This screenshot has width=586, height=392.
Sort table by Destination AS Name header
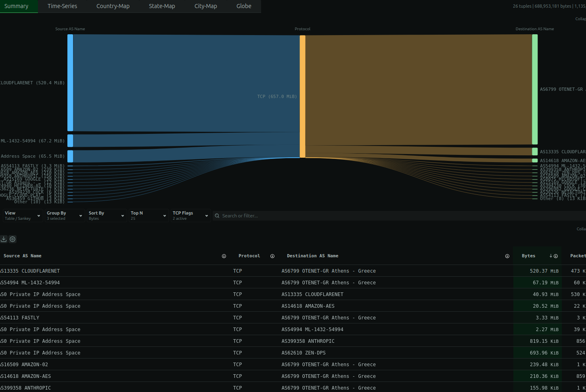313,256
